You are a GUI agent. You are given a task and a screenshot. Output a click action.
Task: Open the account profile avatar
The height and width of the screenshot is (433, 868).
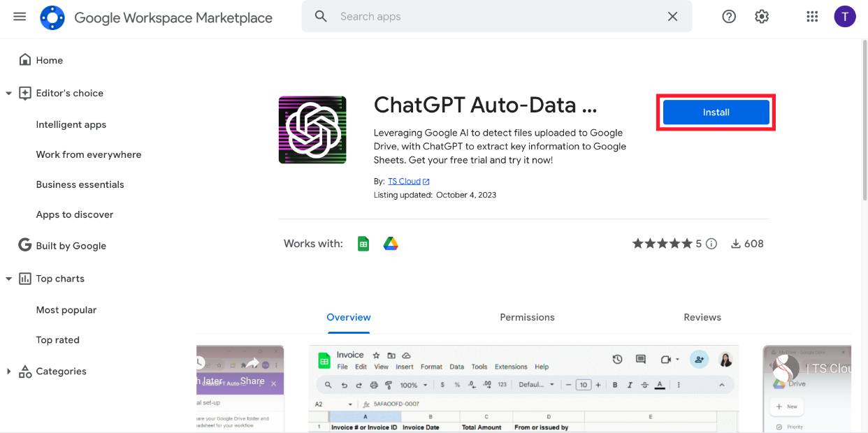point(844,16)
